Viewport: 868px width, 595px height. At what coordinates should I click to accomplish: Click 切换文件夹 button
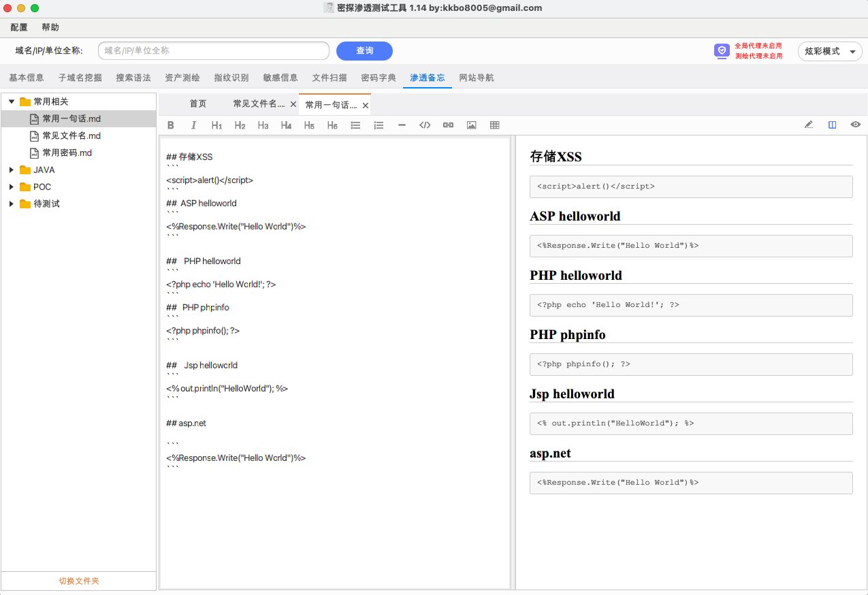click(79, 581)
